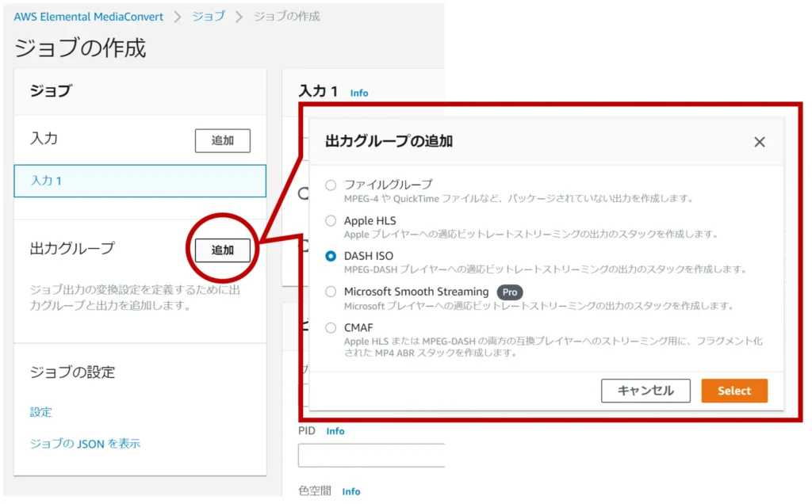Select the 入力 1 item in job panel
The image size is (812, 504).
pyautogui.click(x=140, y=181)
